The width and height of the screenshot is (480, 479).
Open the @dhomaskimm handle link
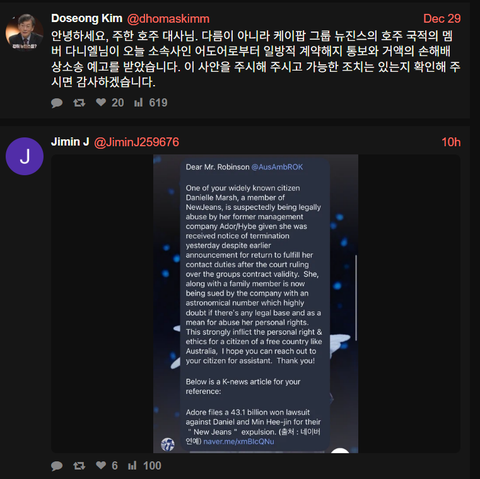[168, 19]
